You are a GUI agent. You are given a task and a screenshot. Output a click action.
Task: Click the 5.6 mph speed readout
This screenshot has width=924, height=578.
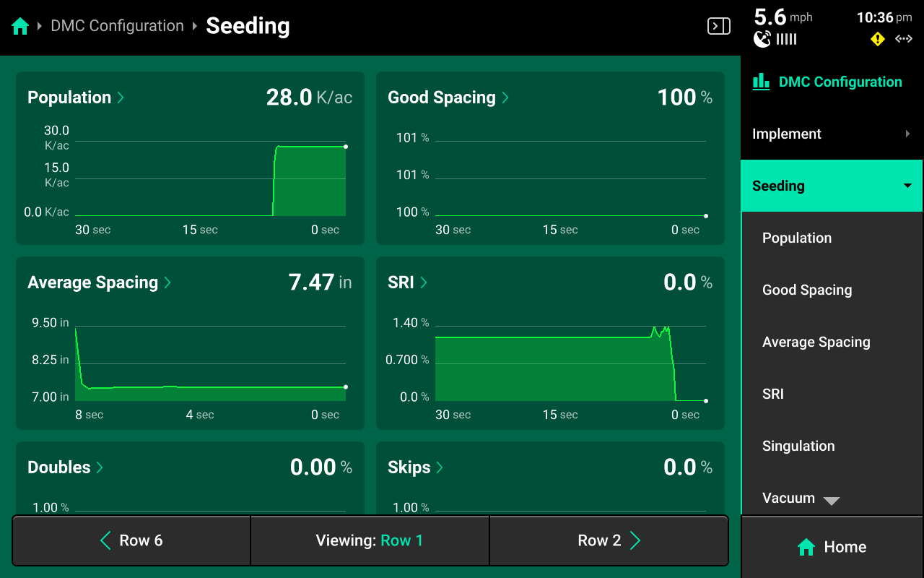783,17
